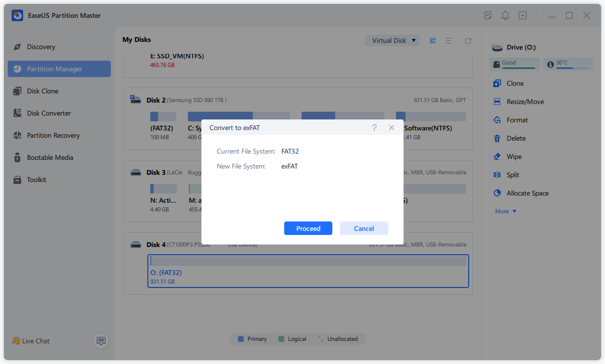Click the EaseUS Partition Master logo icon
Viewport: 605px width, 364px height.
(17, 15)
